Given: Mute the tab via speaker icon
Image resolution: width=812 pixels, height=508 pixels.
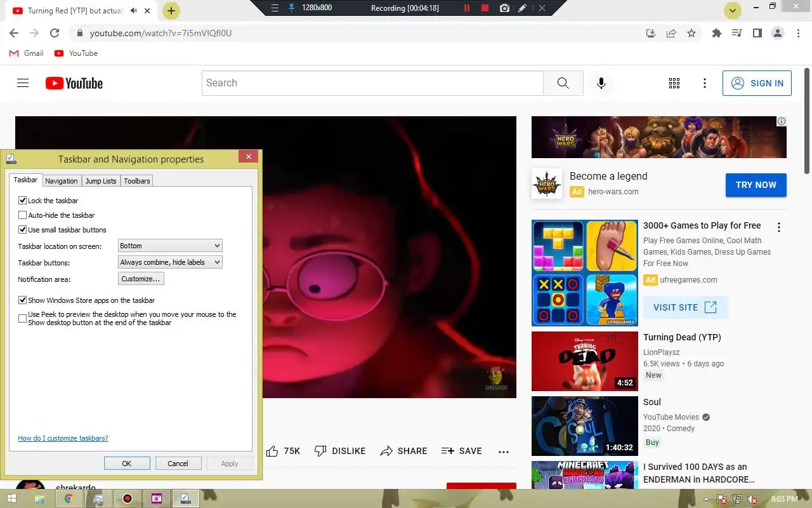Looking at the screenshot, I should (x=134, y=11).
